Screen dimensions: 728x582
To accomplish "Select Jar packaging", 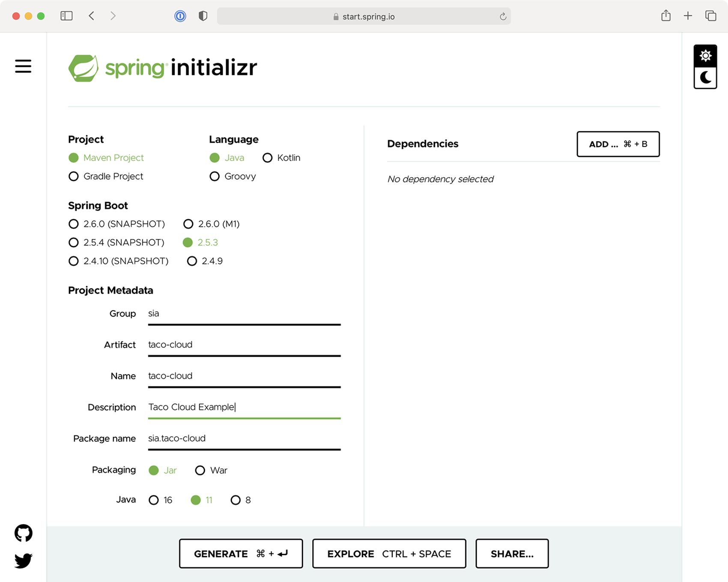I will click(x=163, y=470).
